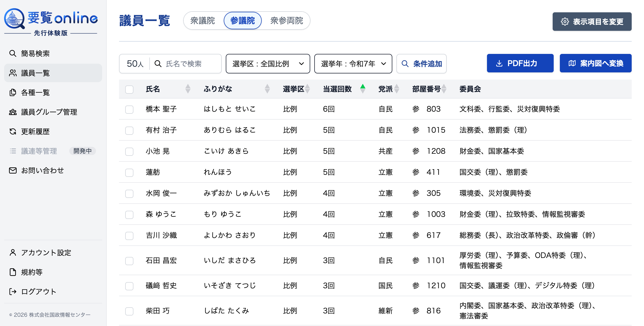Open 簡易検索 via magnifier icon in sidebar
The width and height of the screenshot is (644, 326).
[13, 53]
